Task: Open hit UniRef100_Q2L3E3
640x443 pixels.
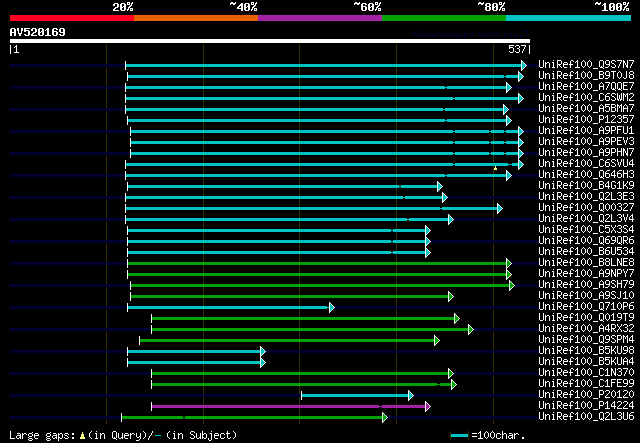Action: tap(586, 196)
